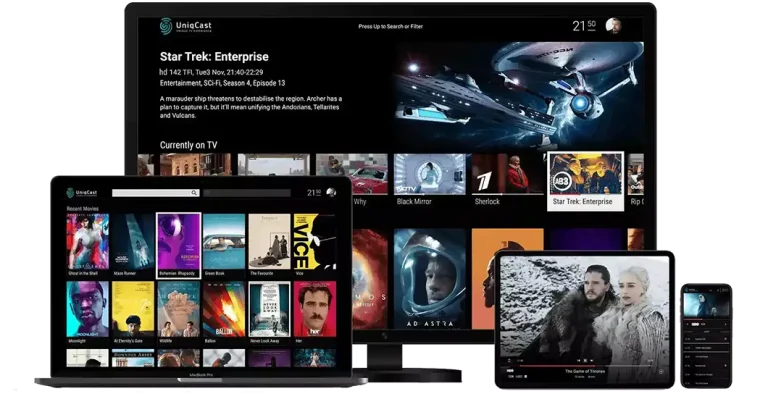Open the profile avatar on the TV screen
Image resolution: width=768 pixels, height=407 pixels.
[613, 25]
